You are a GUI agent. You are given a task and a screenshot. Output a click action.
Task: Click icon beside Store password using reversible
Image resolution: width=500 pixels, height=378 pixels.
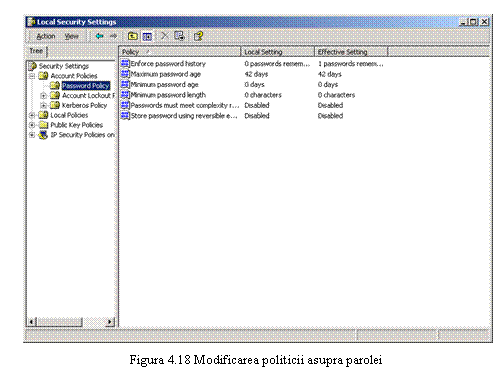(125, 115)
